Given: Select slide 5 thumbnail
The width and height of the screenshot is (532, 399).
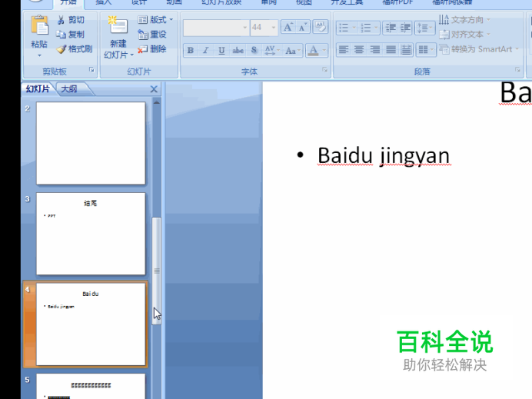Looking at the screenshot, I should [x=91, y=386].
